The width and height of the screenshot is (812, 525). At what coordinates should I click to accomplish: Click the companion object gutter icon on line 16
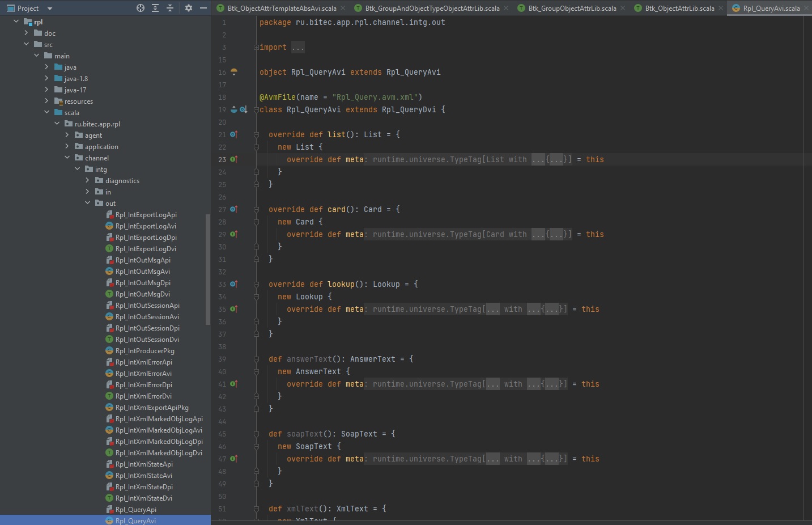click(233, 72)
